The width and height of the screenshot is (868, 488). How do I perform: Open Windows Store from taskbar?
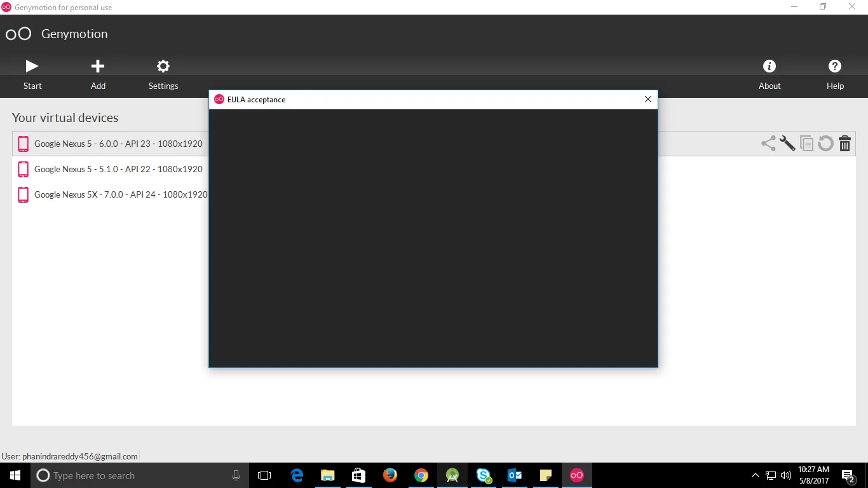(x=359, y=475)
